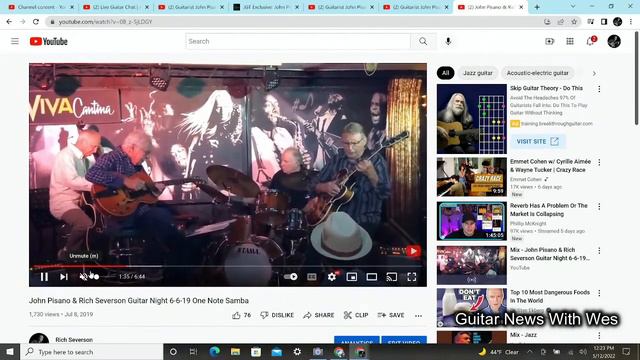Unmute the video speaker icon
640x360 pixels.
click(x=83, y=277)
